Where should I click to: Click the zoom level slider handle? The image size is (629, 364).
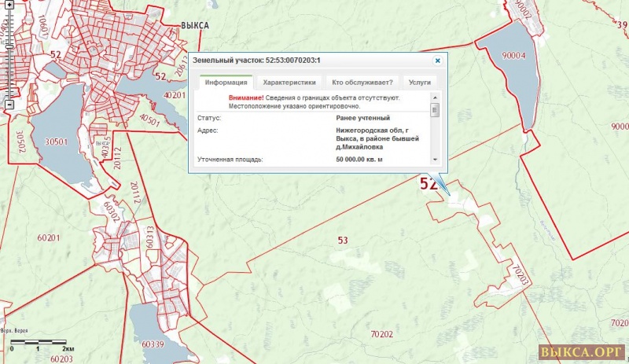point(9,47)
